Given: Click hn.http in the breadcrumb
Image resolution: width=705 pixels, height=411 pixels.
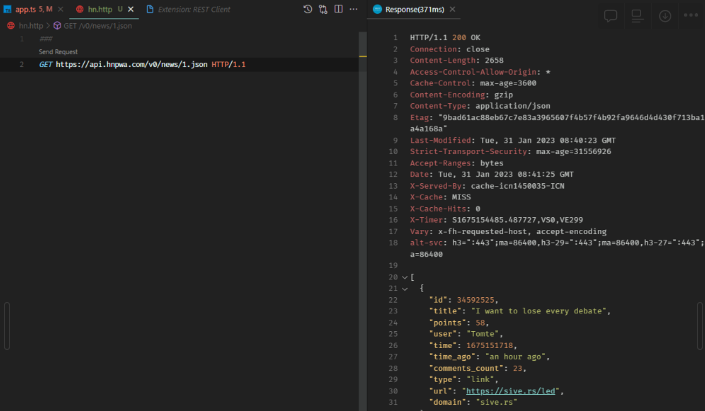Looking at the screenshot, I should [x=31, y=26].
